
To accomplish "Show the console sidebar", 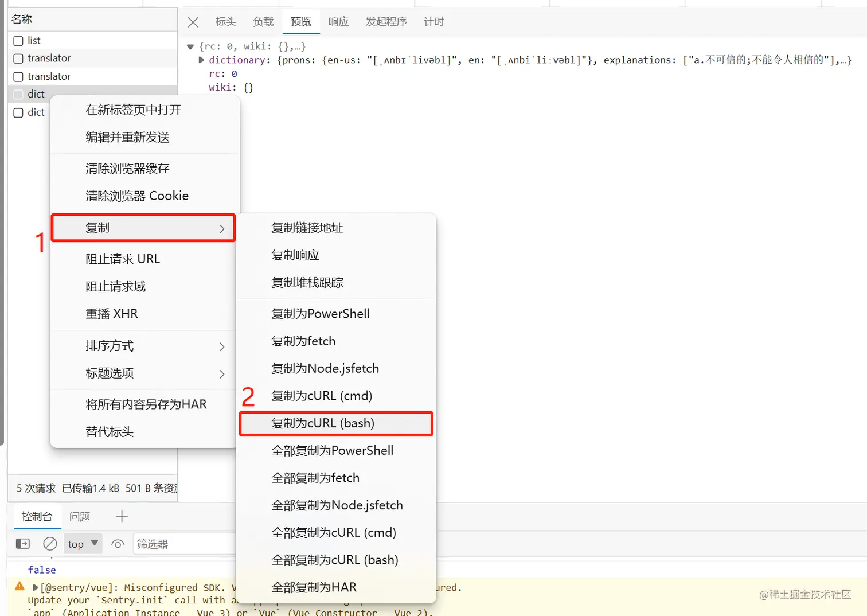I will (x=22, y=543).
